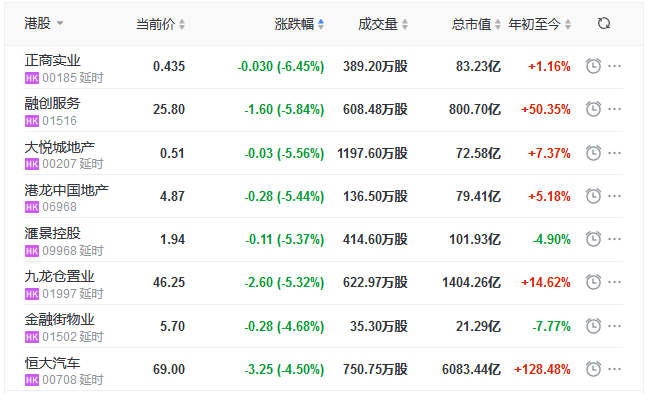
Task: Click market cap 6083.44亿
Action: coord(471,369)
